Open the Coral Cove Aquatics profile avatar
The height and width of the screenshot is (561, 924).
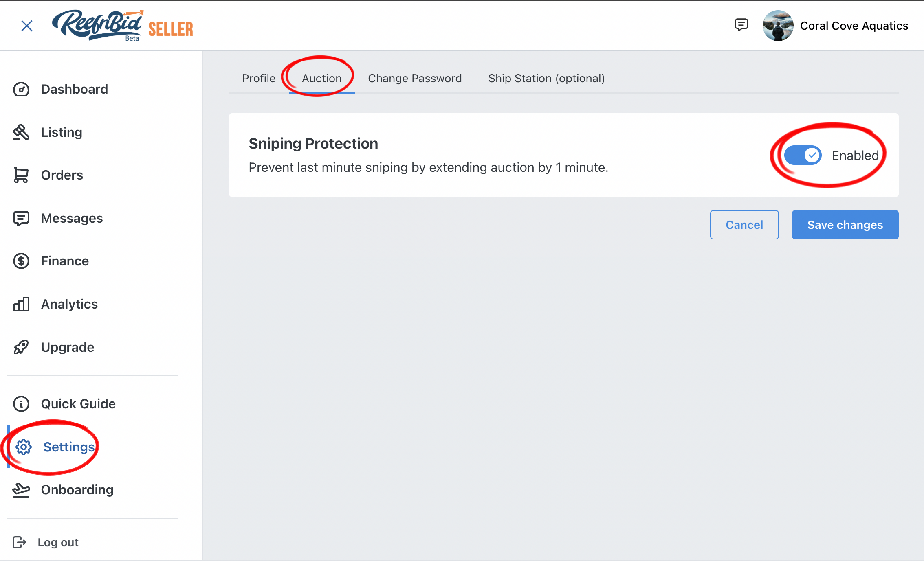coord(778,26)
